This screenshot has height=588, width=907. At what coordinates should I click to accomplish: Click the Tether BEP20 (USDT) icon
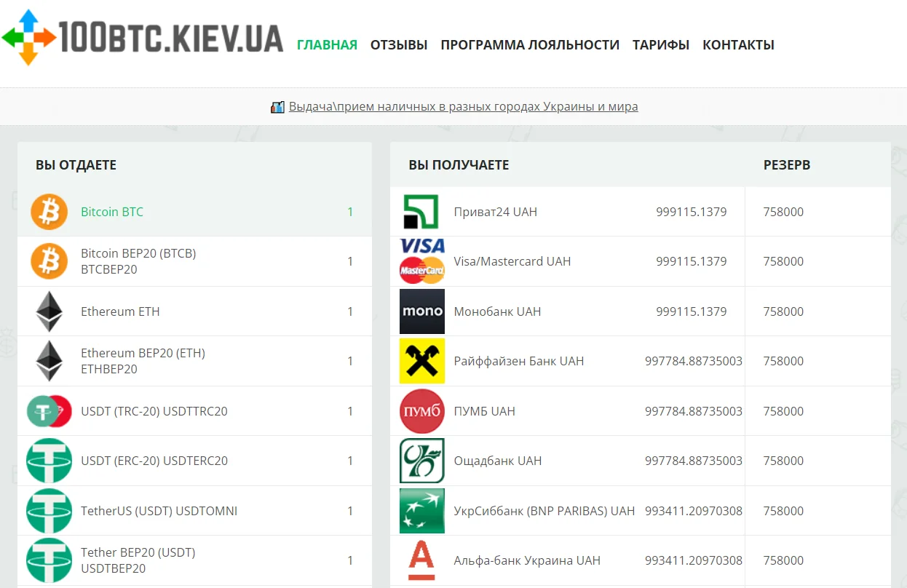[49, 560]
